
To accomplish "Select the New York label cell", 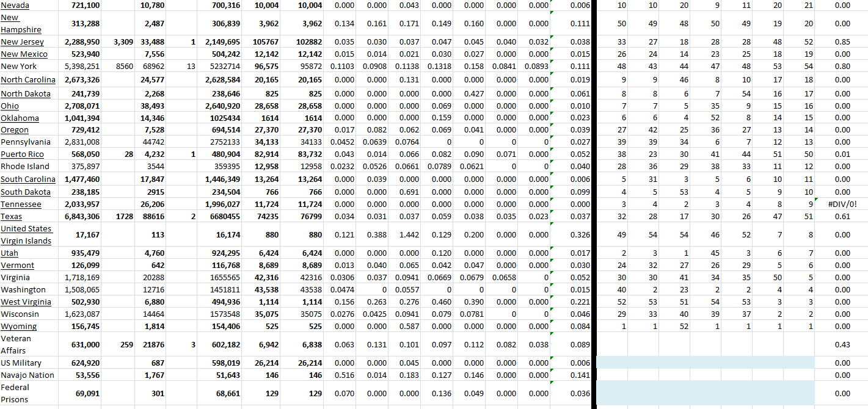I will point(18,67).
